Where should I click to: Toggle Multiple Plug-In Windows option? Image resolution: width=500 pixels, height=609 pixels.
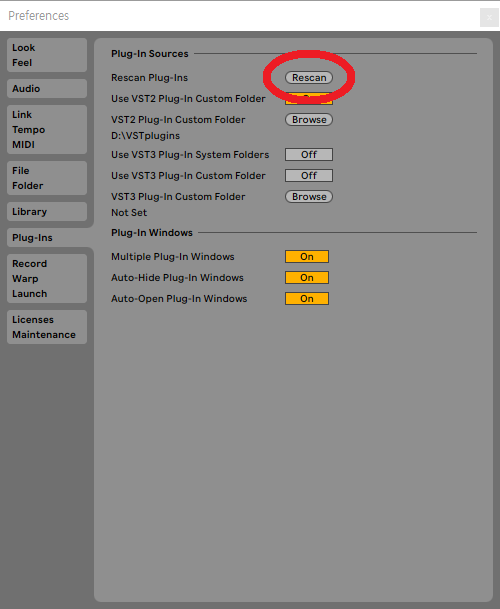click(x=307, y=257)
